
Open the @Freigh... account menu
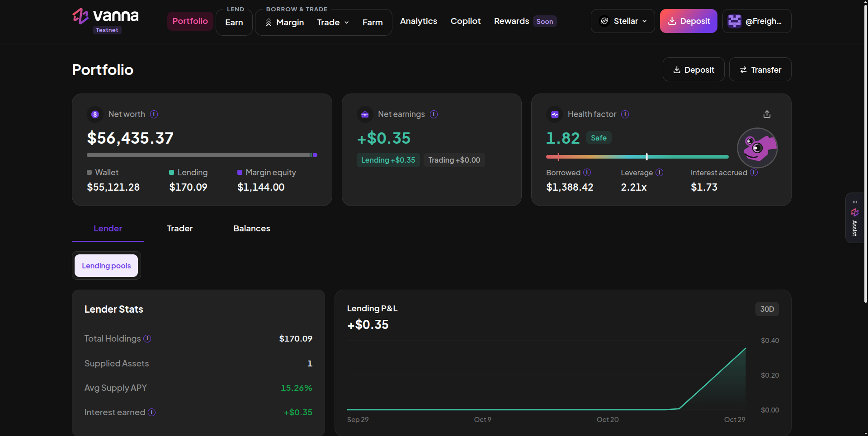tap(757, 21)
